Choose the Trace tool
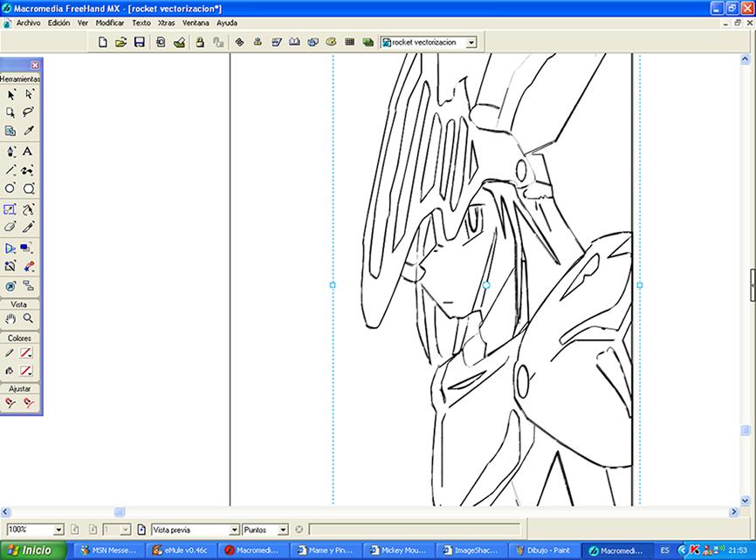The height and width of the screenshot is (560, 756). (x=10, y=266)
